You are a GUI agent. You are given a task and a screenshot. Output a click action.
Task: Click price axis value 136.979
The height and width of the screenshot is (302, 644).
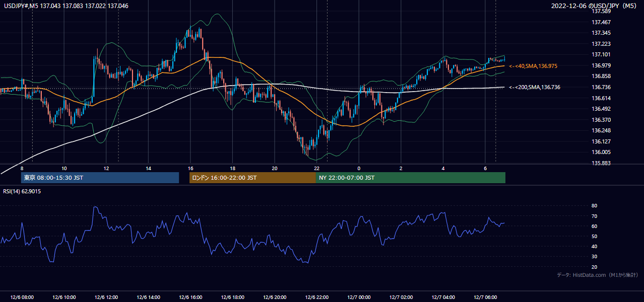click(x=601, y=65)
